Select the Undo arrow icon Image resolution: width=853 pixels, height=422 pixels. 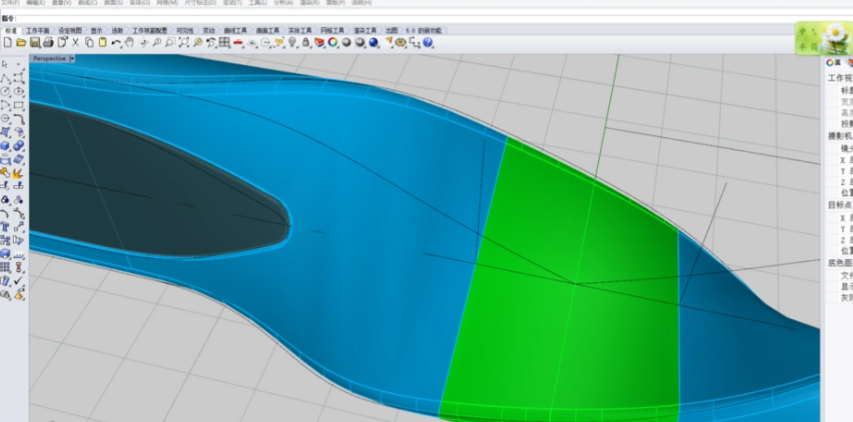tap(116, 43)
